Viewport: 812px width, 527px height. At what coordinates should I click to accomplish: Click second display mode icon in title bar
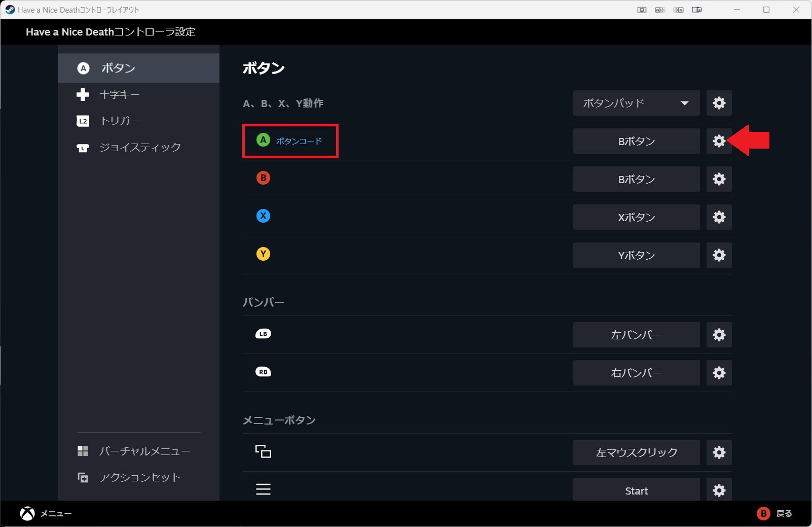click(660, 10)
